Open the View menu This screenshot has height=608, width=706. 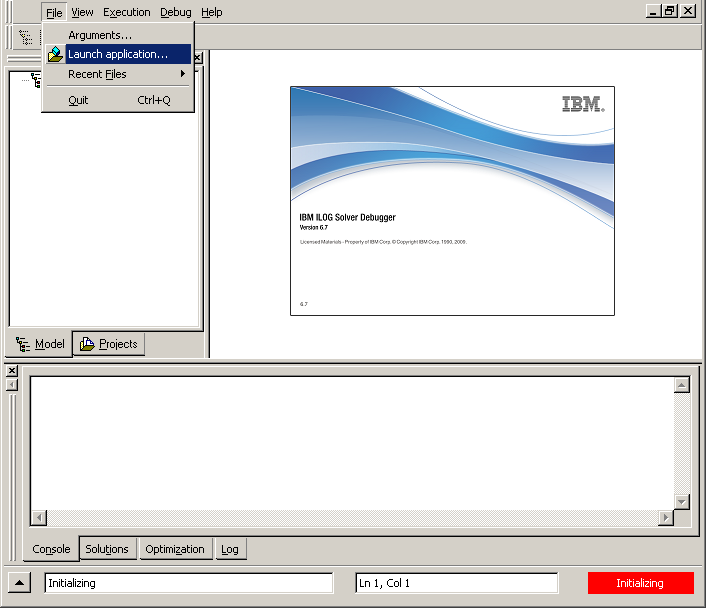pyautogui.click(x=82, y=13)
